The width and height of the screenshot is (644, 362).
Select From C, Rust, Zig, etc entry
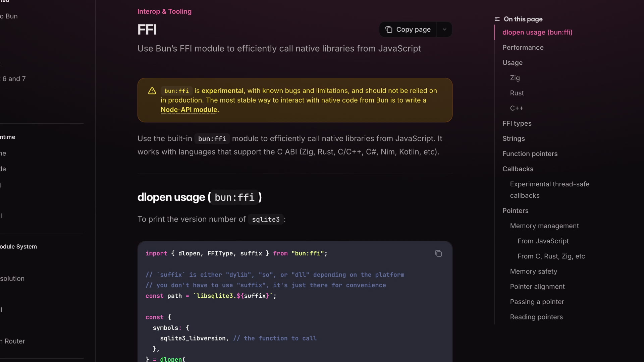click(x=551, y=256)
